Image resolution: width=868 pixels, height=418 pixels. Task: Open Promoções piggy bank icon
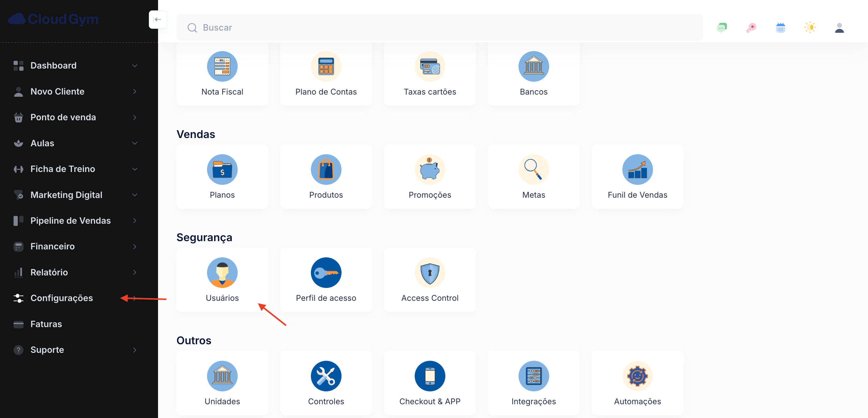coord(430,169)
